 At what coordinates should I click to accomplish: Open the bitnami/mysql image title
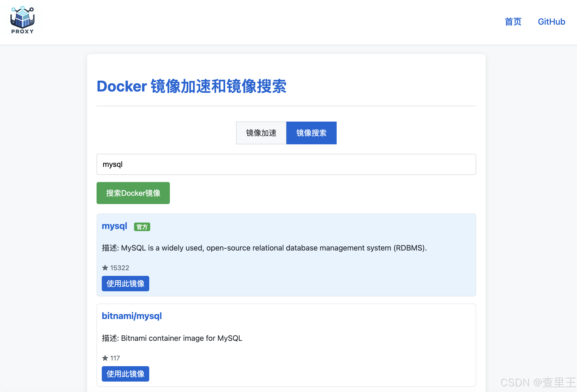click(132, 316)
